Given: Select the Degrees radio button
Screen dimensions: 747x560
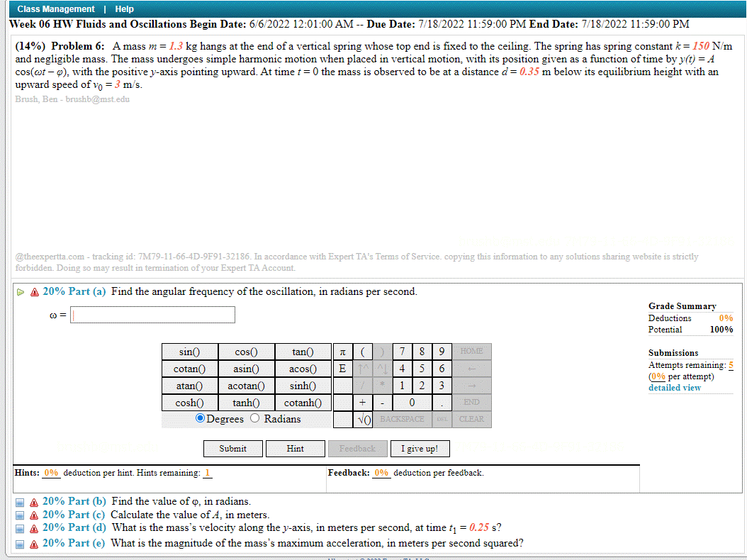Looking at the screenshot, I should coord(200,418).
